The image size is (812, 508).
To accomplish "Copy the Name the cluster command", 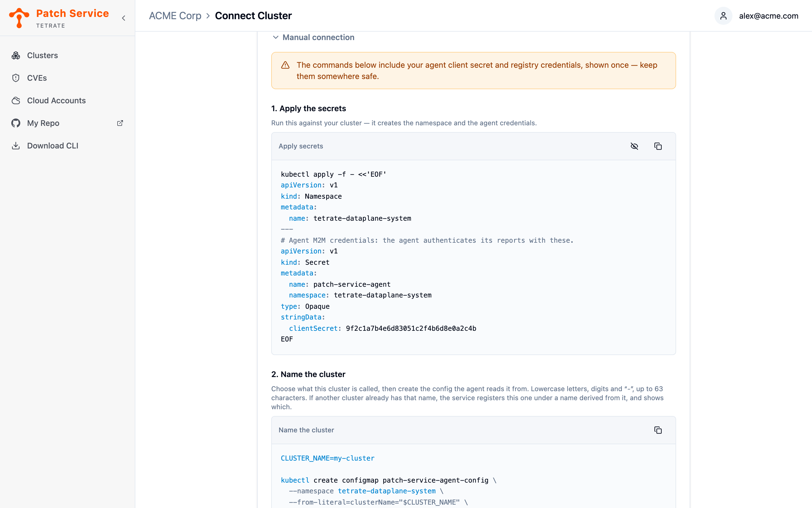I will point(658,430).
